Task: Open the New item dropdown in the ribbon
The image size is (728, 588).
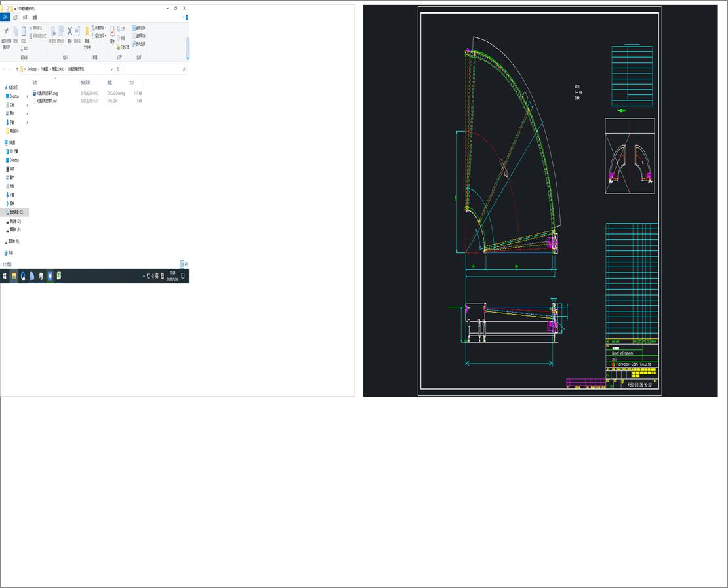Action: 99,28
